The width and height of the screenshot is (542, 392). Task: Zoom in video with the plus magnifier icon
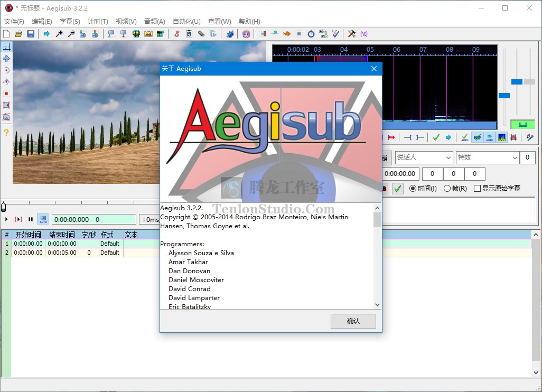point(59,33)
